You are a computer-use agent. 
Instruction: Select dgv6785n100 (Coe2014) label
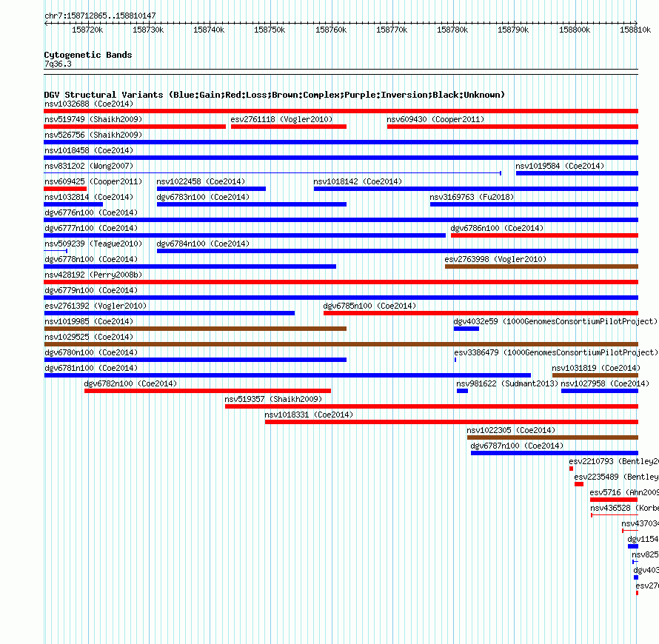369,306
